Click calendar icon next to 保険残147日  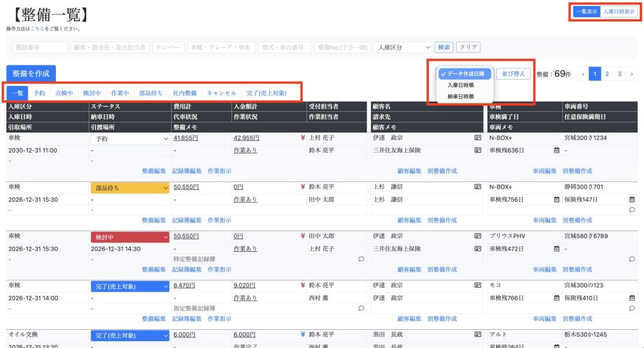pos(632,200)
